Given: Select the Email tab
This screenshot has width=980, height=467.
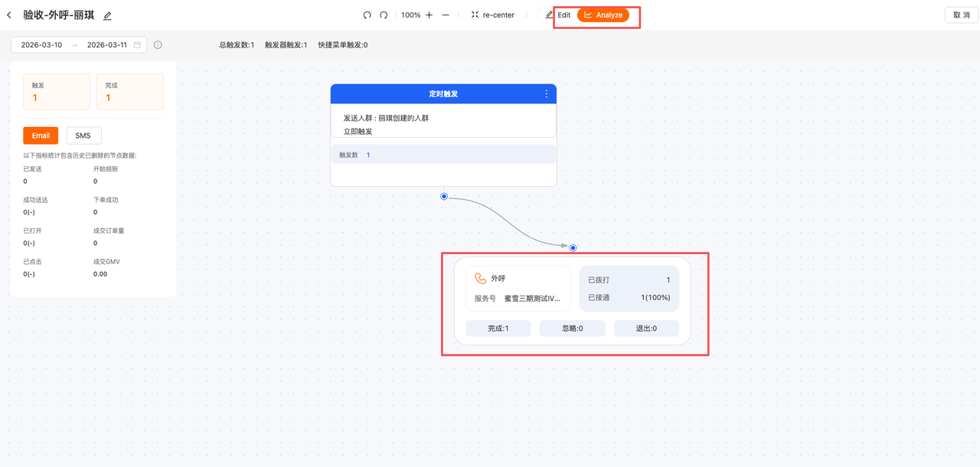Looking at the screenshot, I should click(x=41, y=136).
